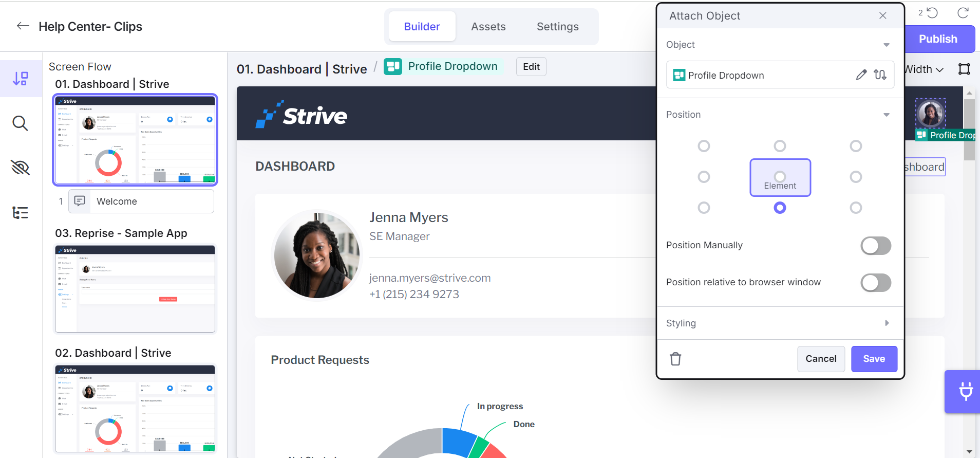980x458 pixels.
Task: Click the DASHBOARD heading text
Action: click(295, 166)
